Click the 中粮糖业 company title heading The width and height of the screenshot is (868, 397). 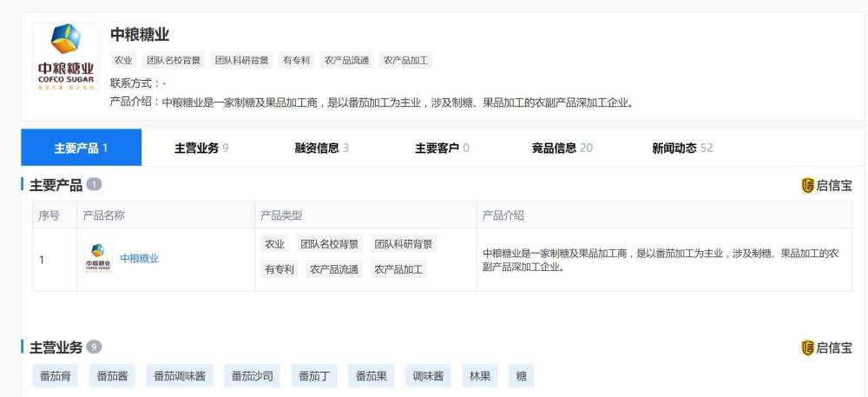tap(140, 35)
